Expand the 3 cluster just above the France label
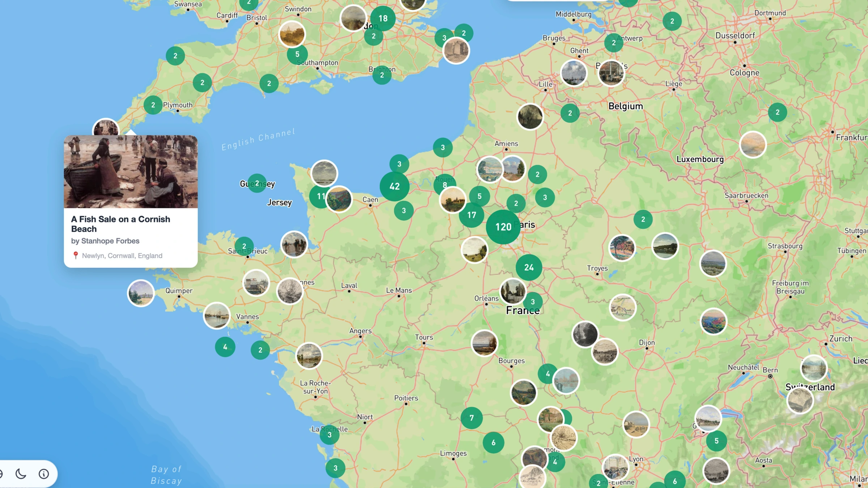This screenshot has width=868, height=488. pyautogui.click(x=533, y=302)
